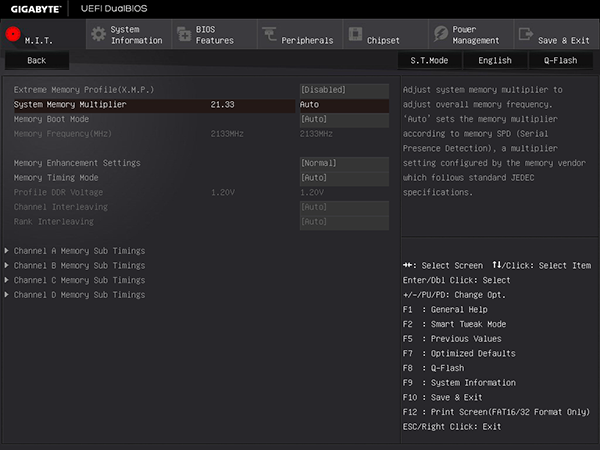Click Channel Interleaving label
600x450 pixels.
point(60,207)
